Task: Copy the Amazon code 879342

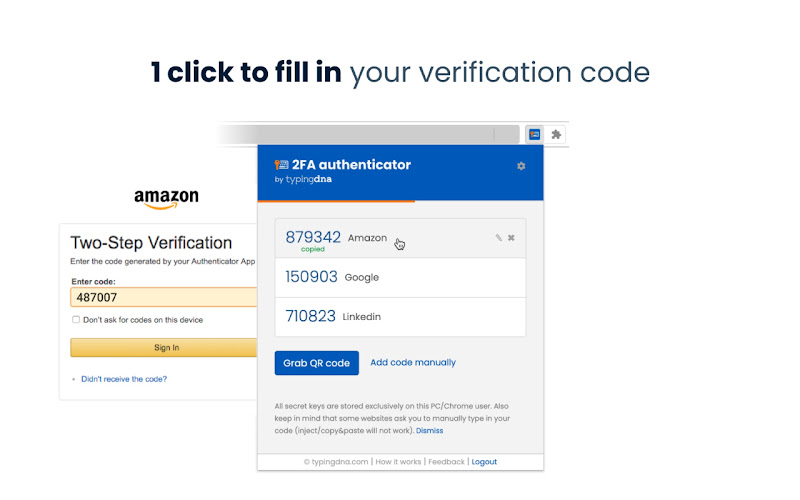Action: pyautogui.click(x=313, y=237)
